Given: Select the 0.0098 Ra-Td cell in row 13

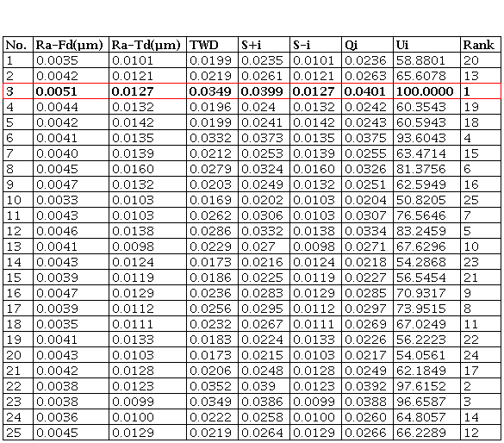Looking at the screenshot, I should 133,246.
